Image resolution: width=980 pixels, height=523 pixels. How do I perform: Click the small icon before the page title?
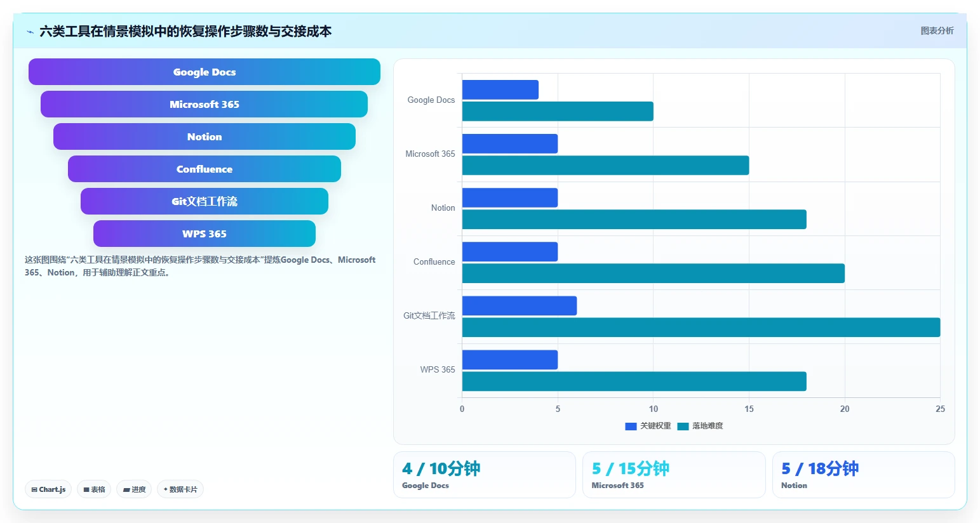pyautogui.click(x=30, y=32)
